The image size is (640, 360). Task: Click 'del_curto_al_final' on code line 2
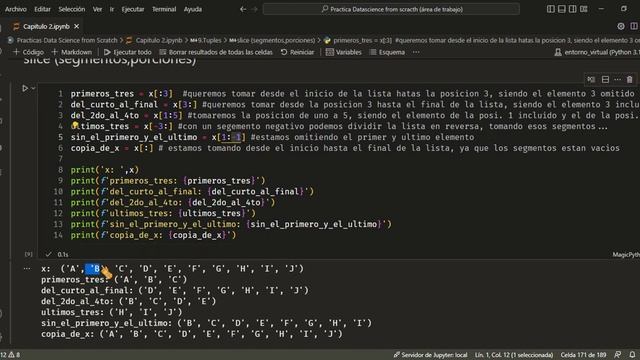[114, 105]
